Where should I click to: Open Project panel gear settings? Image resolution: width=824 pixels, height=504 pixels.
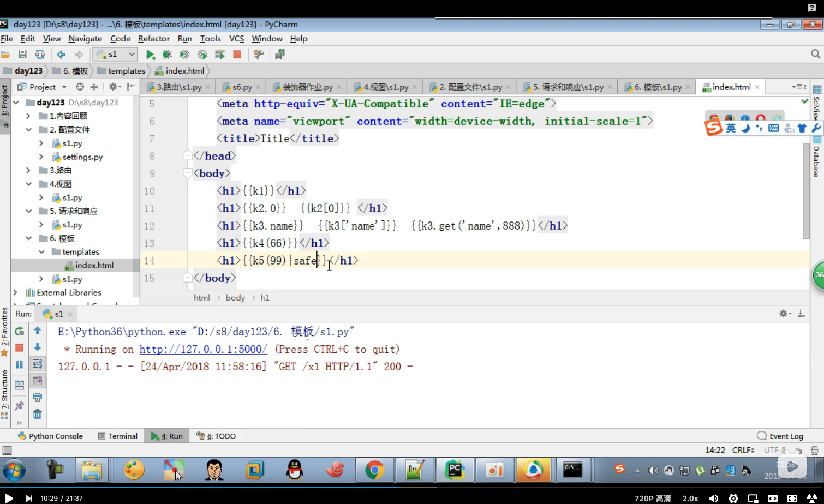[114, 87]
